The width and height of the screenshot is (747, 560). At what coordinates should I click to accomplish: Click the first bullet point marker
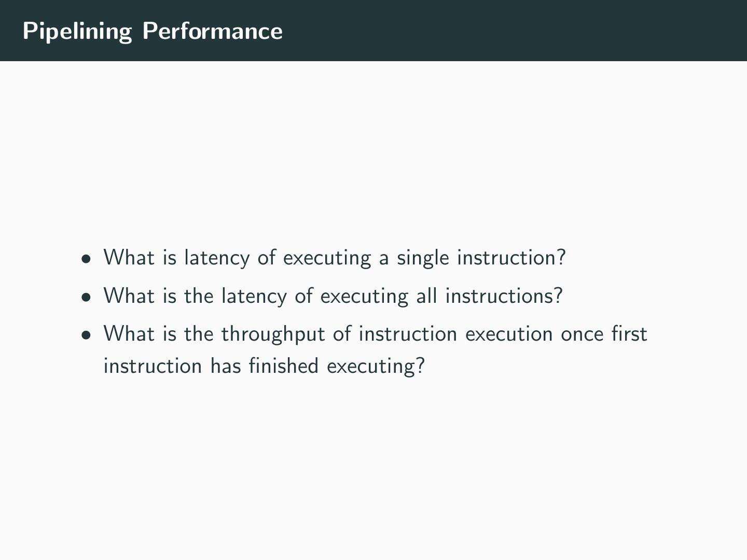pos(86,258)
